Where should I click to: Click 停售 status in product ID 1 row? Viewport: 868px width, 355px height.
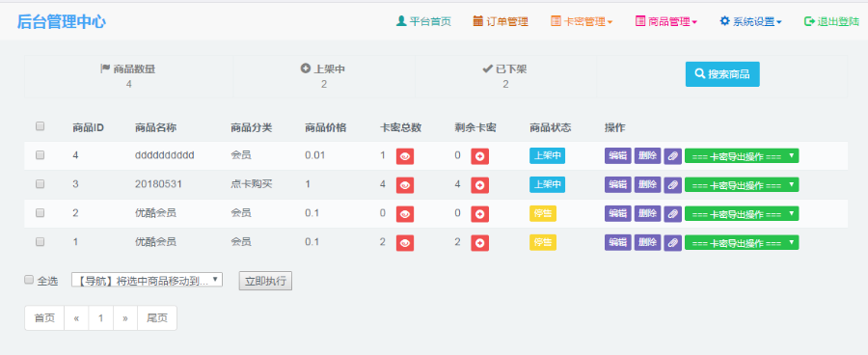coord(543,242)
